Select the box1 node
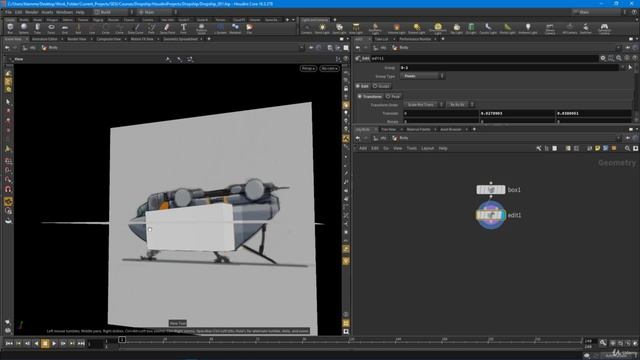Viewport: 640px width, 360px height. [x=491, y=190]
